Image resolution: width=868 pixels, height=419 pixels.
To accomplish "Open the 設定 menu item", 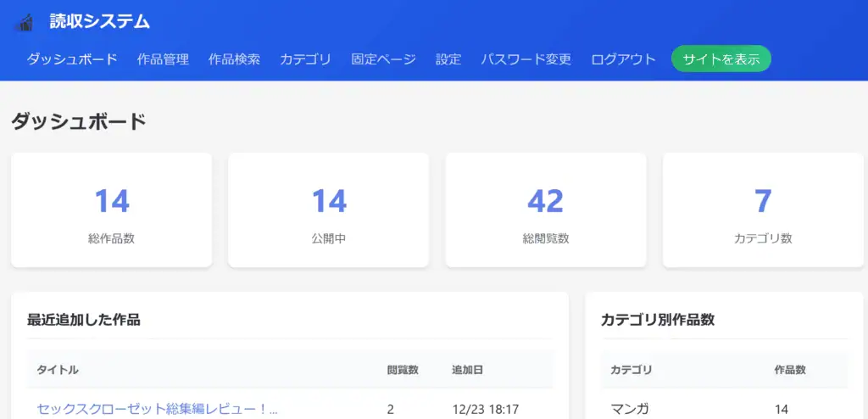I will pos(448,59).
